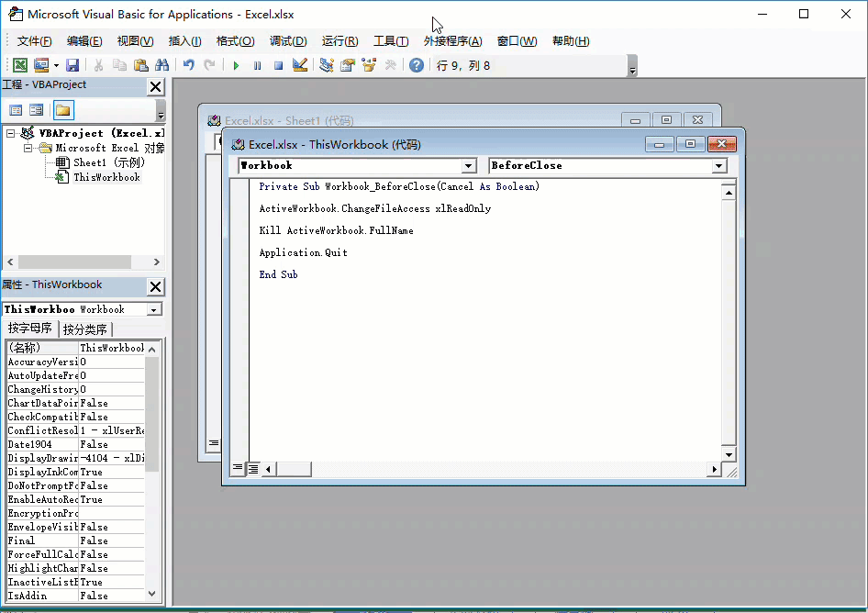Open VBA Help with the question mark icon
The image size is (868, 613).
coord(417,65)
